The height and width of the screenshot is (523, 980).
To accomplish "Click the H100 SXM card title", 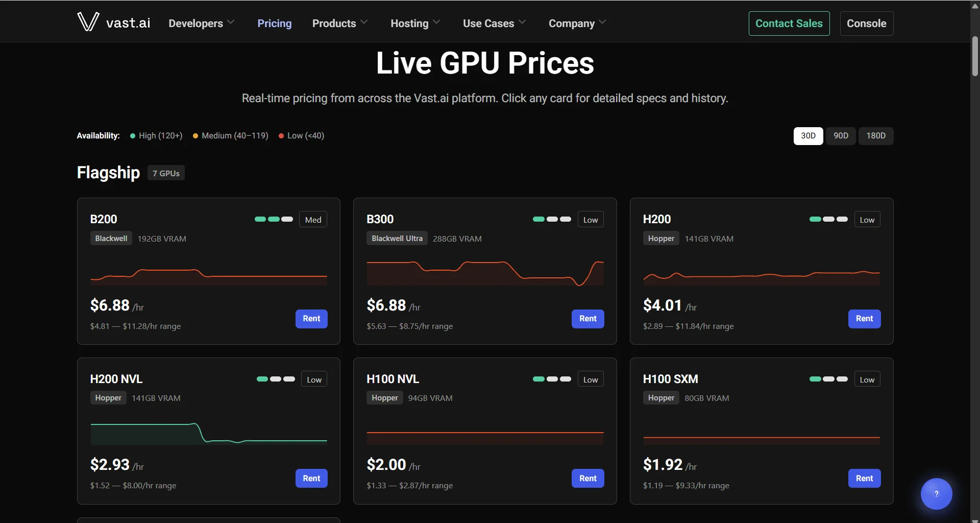I will (x=670, y=379).
